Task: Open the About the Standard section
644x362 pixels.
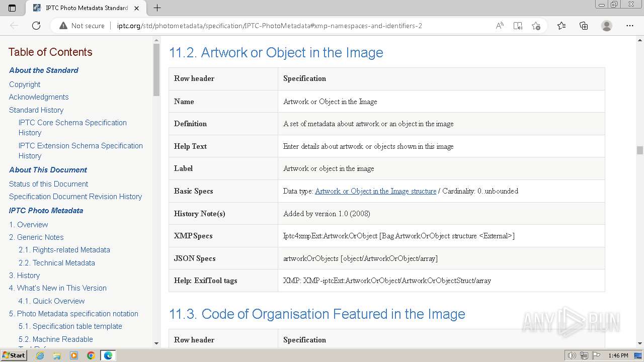Action: [x=44, y=70]
